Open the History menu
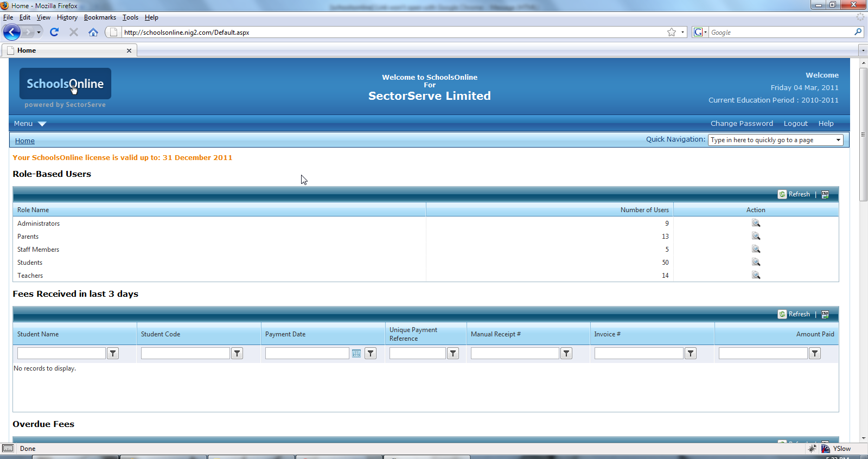Viewport: 868px width, 459px height. point(67,17)
